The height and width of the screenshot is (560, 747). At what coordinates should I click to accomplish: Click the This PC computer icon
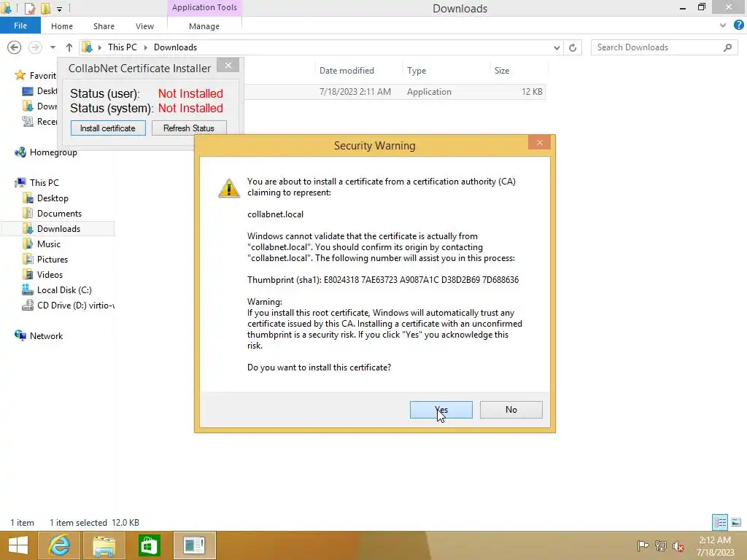tap(20, 182)
